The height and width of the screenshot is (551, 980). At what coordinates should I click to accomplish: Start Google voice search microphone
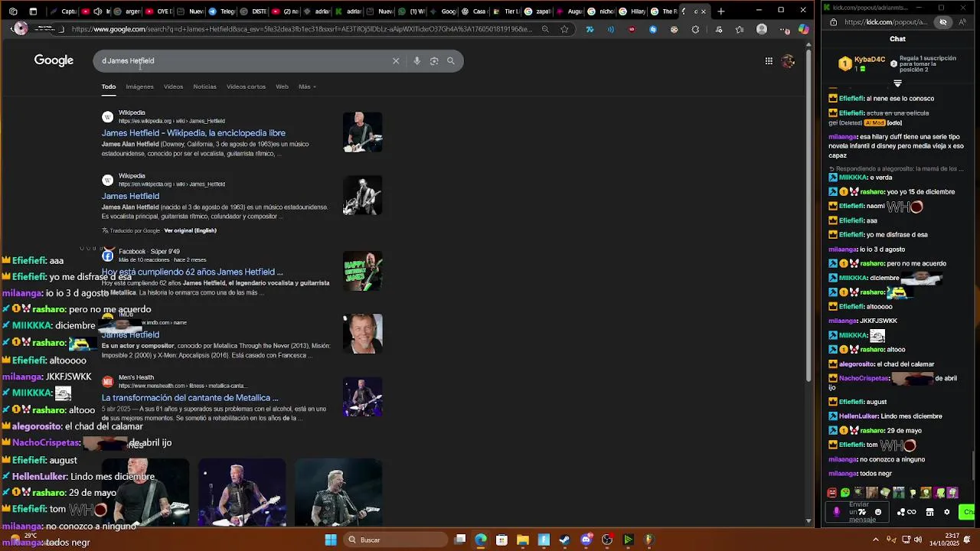tap(416, 60)
